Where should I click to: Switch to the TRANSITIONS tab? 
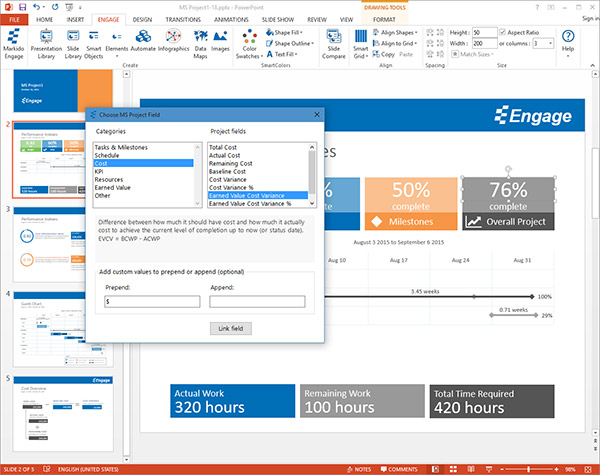(x=183, y=20)
